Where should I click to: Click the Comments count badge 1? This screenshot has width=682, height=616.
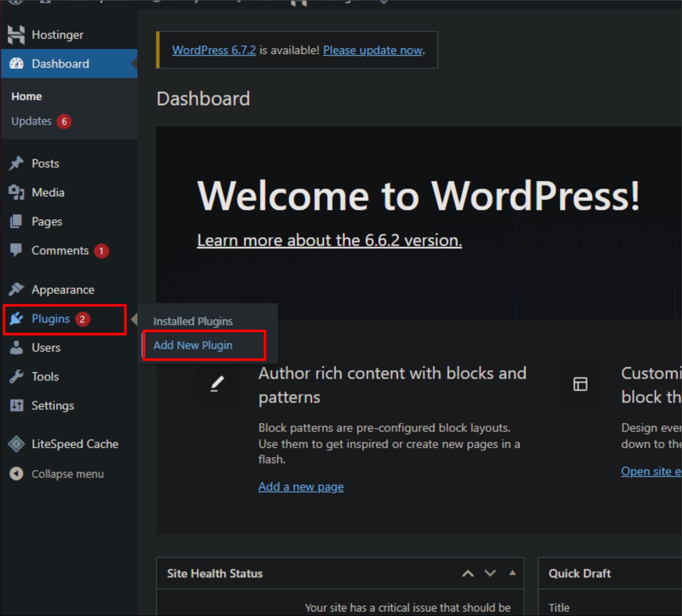click(101, 251)
